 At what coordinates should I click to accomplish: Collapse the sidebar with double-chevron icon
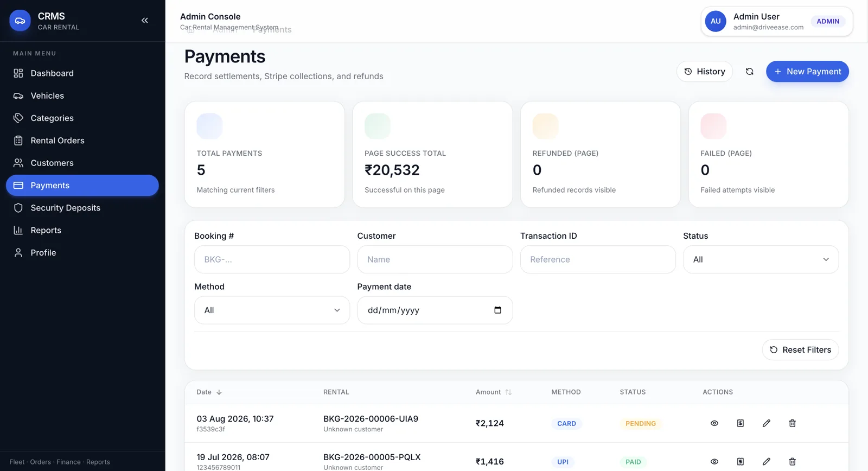(x=145, y=21)
